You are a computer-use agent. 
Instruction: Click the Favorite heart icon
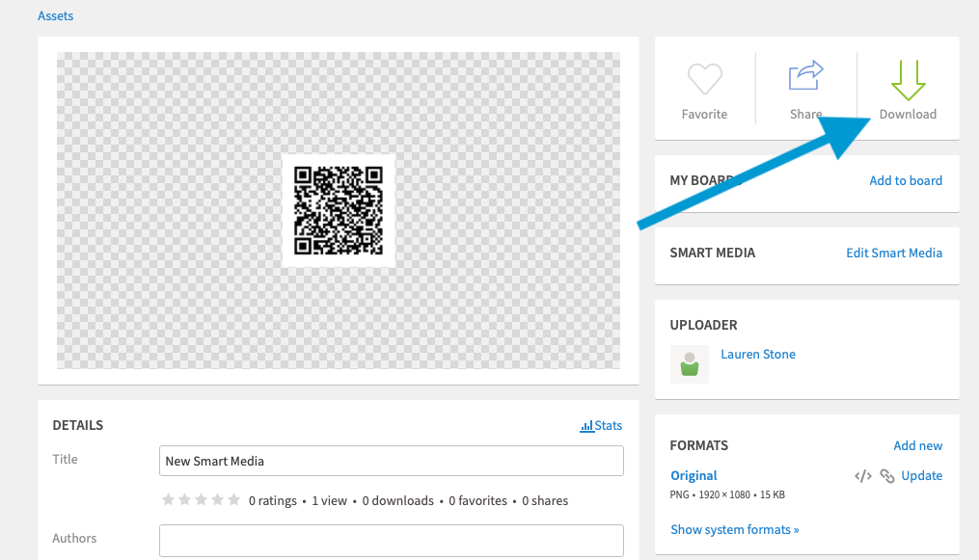pyautogui.click(x=704, y=79)
